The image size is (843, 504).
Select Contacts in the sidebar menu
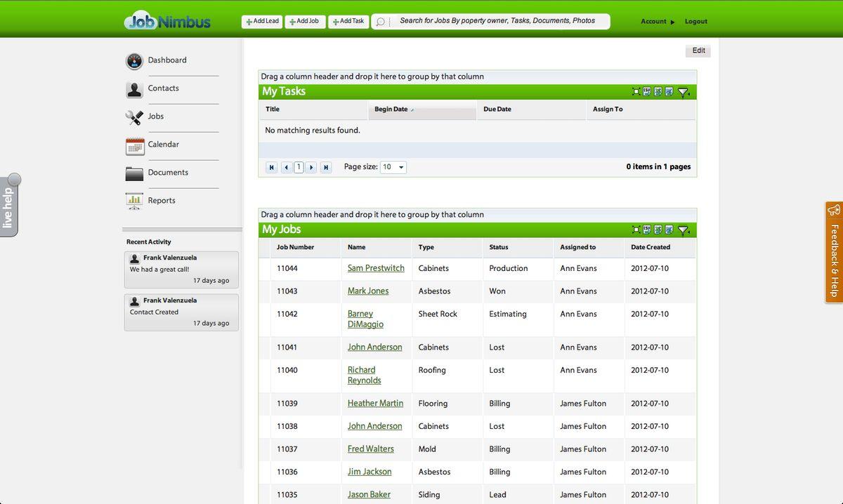coord(163,88)
